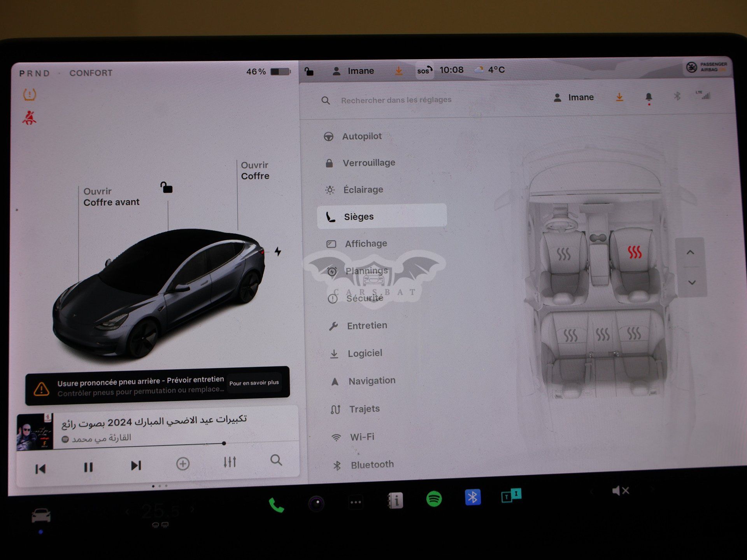Tap the up chevron beside the seats

click(691, 252)
